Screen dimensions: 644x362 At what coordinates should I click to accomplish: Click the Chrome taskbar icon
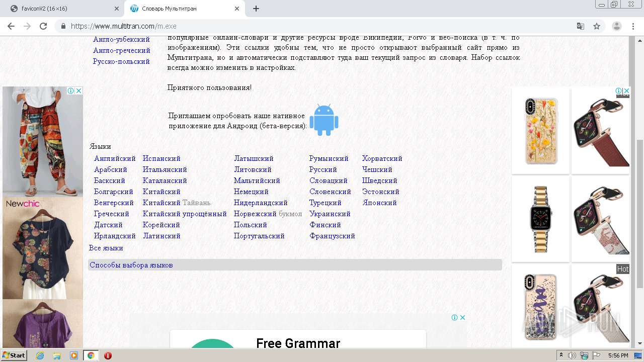click(91, 355)
